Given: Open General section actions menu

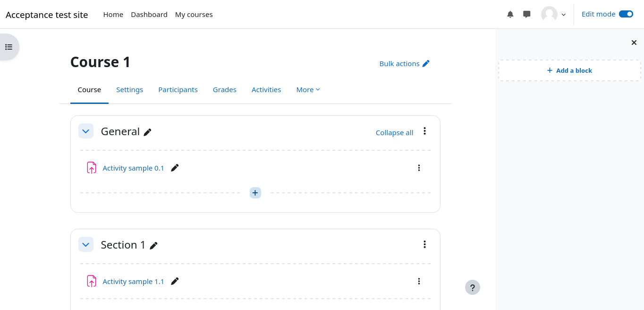Looking at the screenshot, I should pos(424,131).
